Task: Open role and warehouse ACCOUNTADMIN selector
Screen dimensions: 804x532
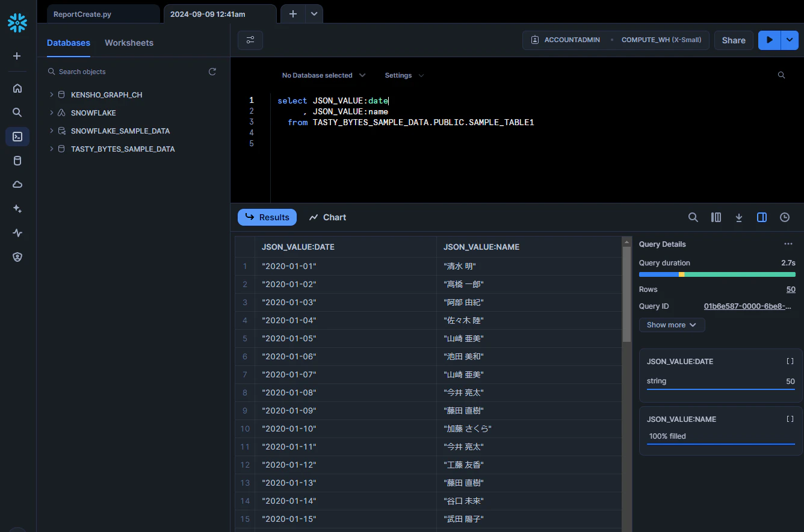Action: (616, 40)
